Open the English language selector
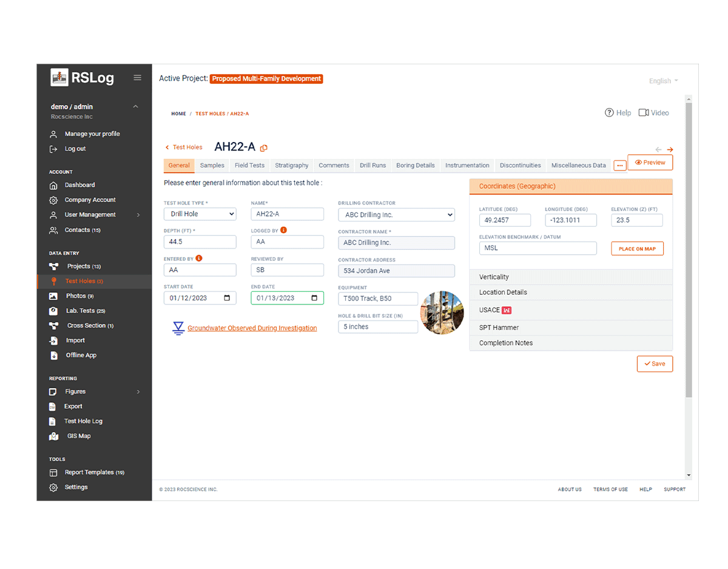 click(663, 81)
